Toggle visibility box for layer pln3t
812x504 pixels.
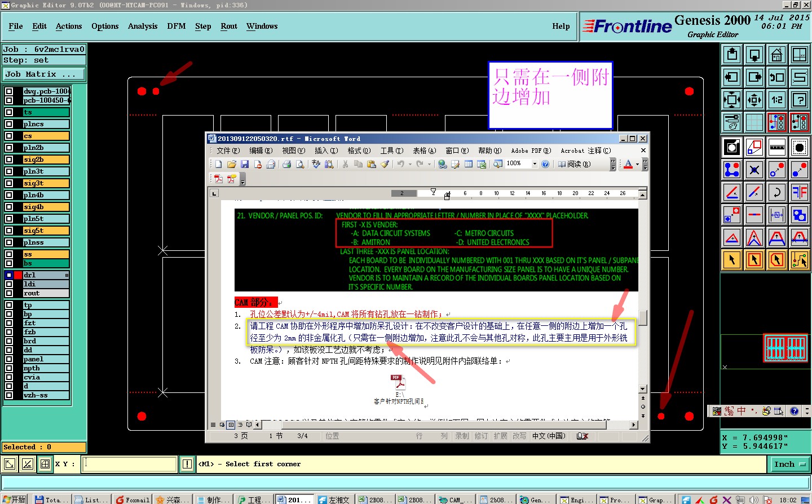pyautogui.click(x=9, y=171)
